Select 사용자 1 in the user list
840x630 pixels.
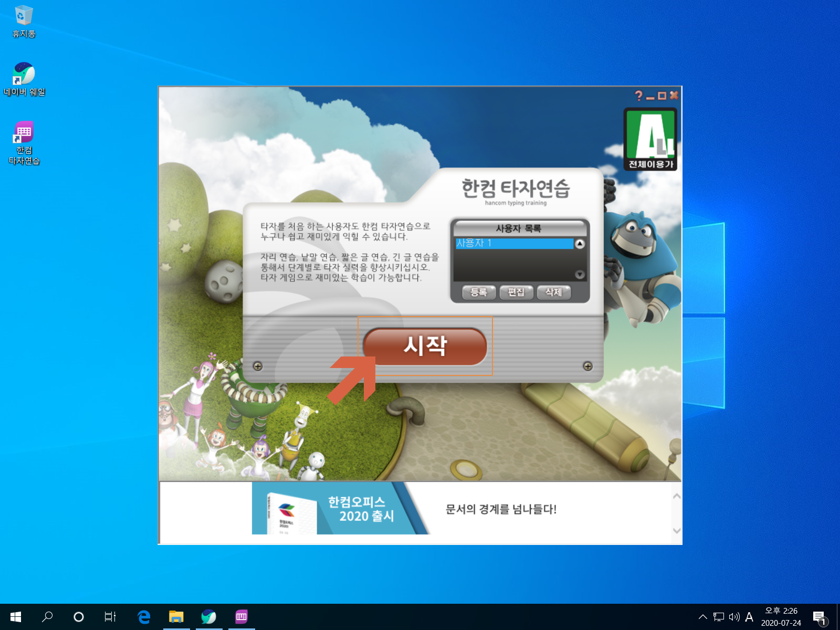pyautogui.click(x=514, y=243)
